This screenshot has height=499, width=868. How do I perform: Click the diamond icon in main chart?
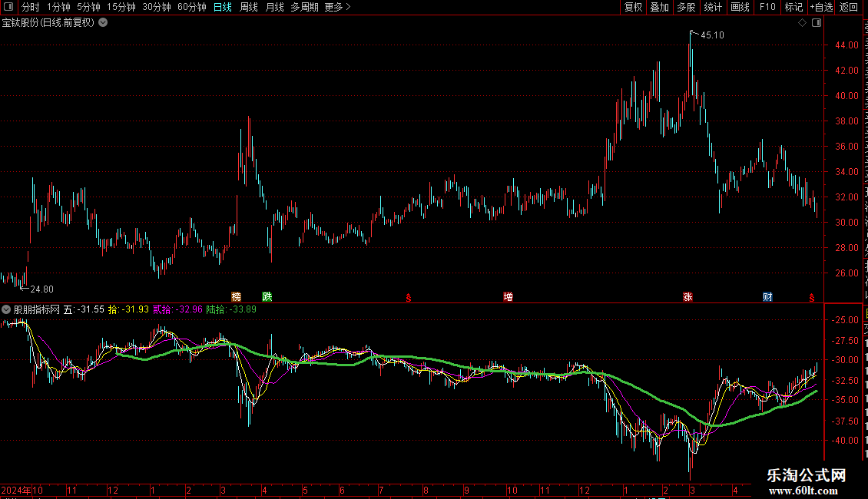(802, 23)
